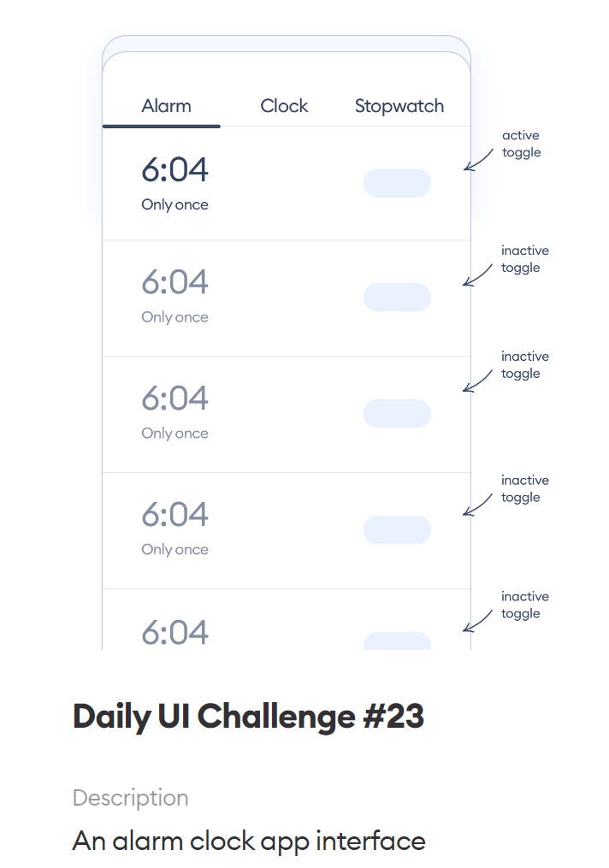The height and width of the screenshot is (868, 609).
Task: Turn on the third alarm toggle
Action: (x=397, y=413)
